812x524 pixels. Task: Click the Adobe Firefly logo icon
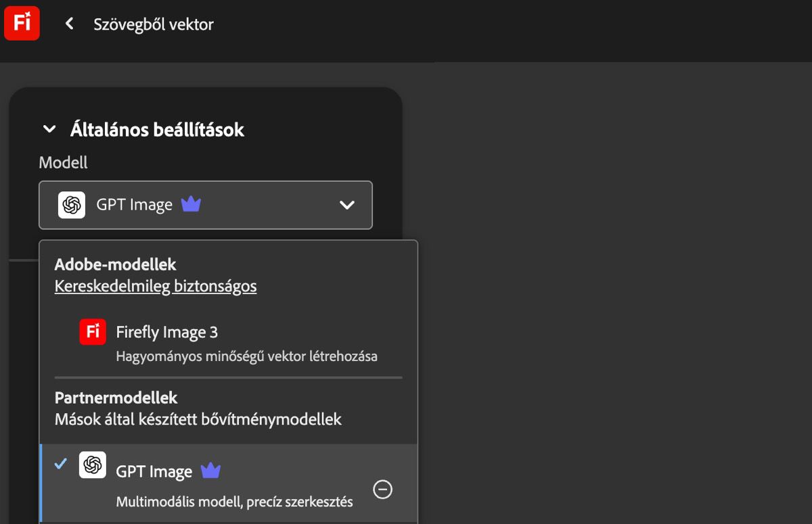coord(22,24)
